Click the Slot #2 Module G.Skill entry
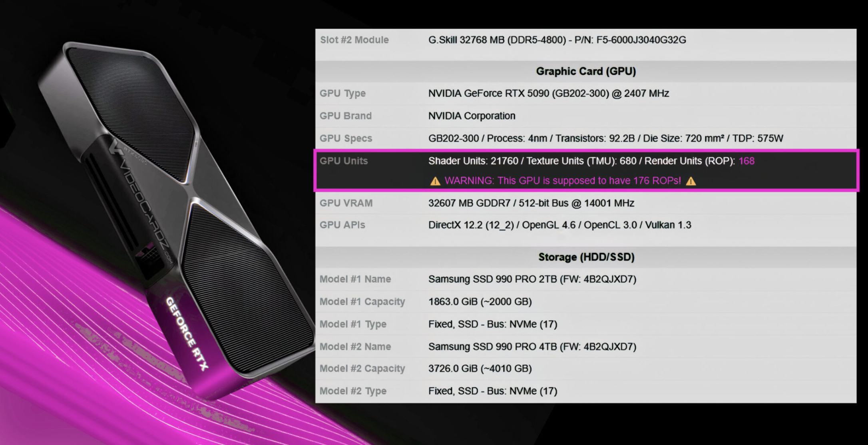The height and width of the screenshot is (445, 868). [x=557, y=40]
